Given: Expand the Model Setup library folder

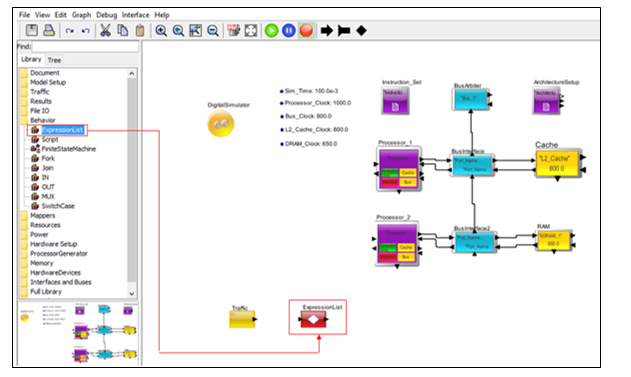Looking at the screenshot, I should 48,82.
